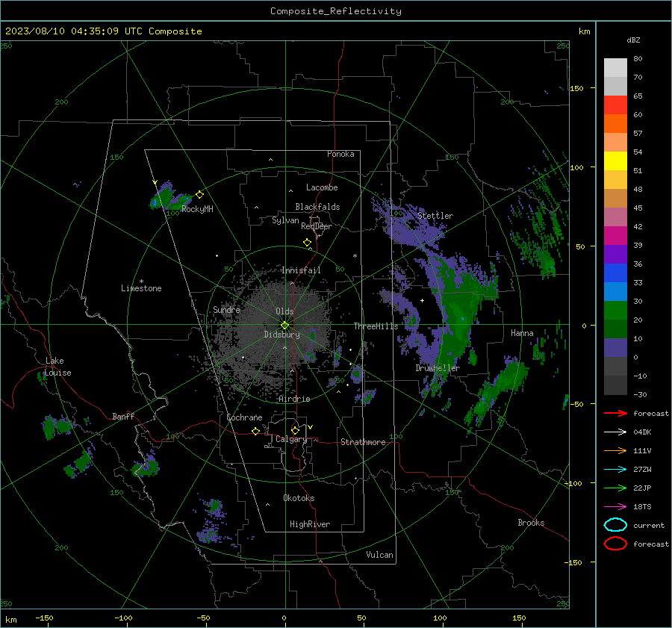Click the Lacombe label
The image size is (672, 628).
pos(322,187)
